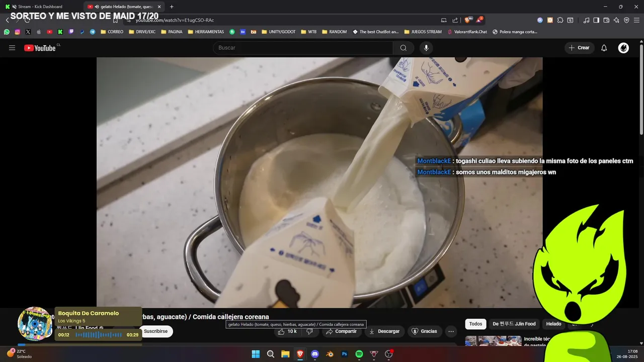Open Spotify from the taskbar
Viewport: 644px width, 362px height.
coord(359,354)
